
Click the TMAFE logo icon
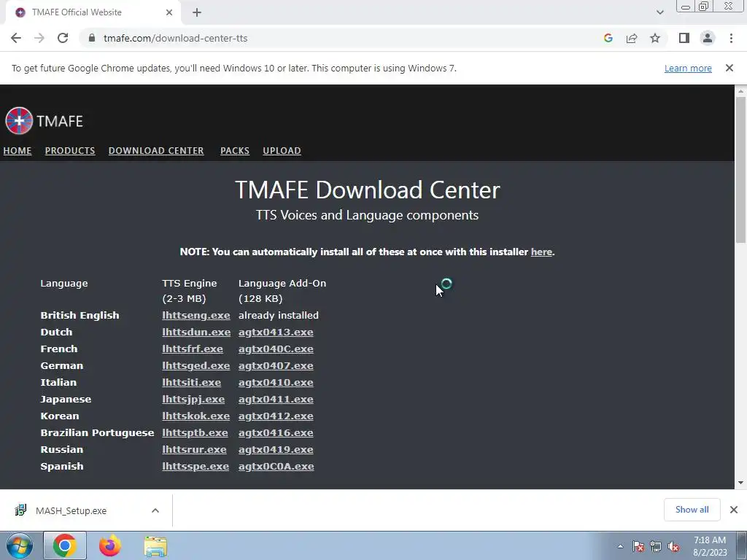click(x=19, y=120)
